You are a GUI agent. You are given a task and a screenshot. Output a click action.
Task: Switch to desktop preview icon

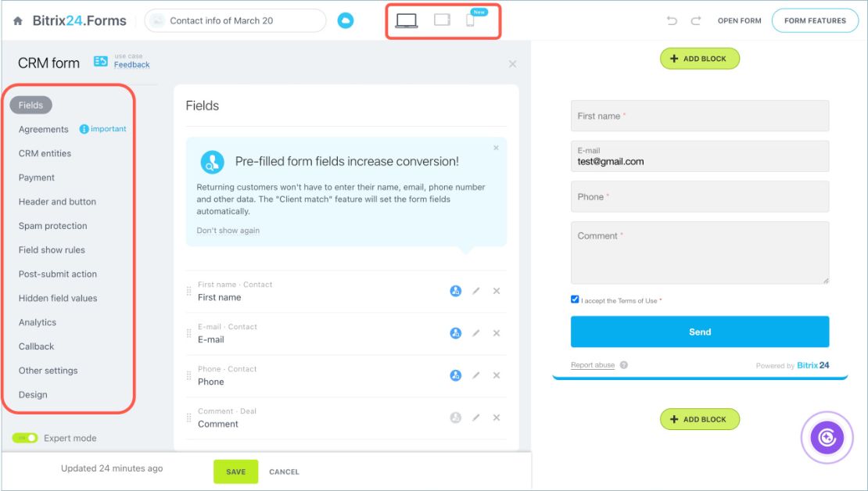pyautogui.click(x=407, y=20)
